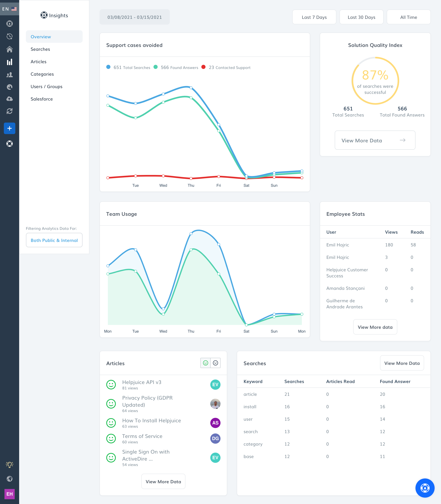Open the users icon in sidebar

(9, 75)
